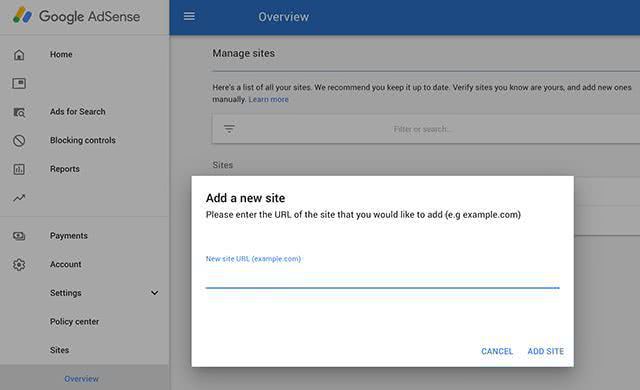Click the Account gear icon
Screen dimensions: 640x390
coord(19,265)
